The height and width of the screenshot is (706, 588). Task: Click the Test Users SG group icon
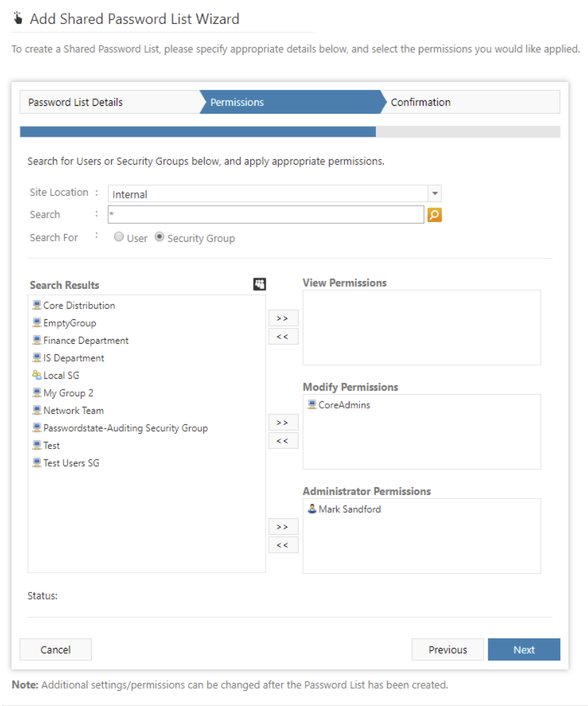pos(36,463)
